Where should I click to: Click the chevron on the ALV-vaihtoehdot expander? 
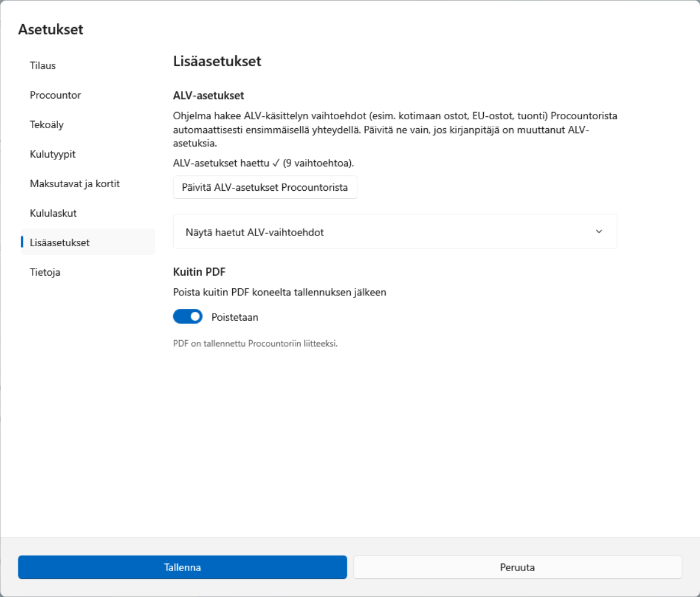pos(598,231)
